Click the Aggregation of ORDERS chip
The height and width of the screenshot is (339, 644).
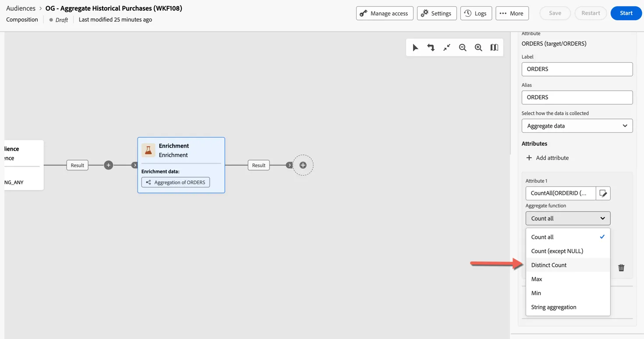coord(176,182)
